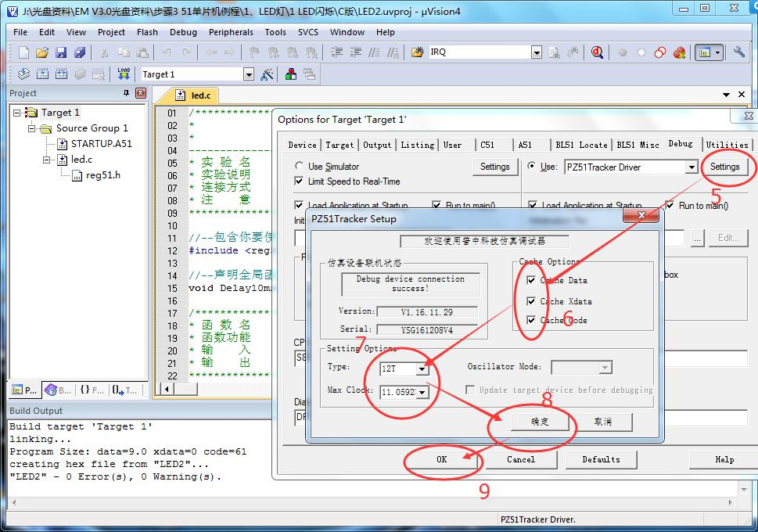Click Defaults in Options for Target
Image resolution: width=758 pixels, height=532 pixels.
coord(601,459)
